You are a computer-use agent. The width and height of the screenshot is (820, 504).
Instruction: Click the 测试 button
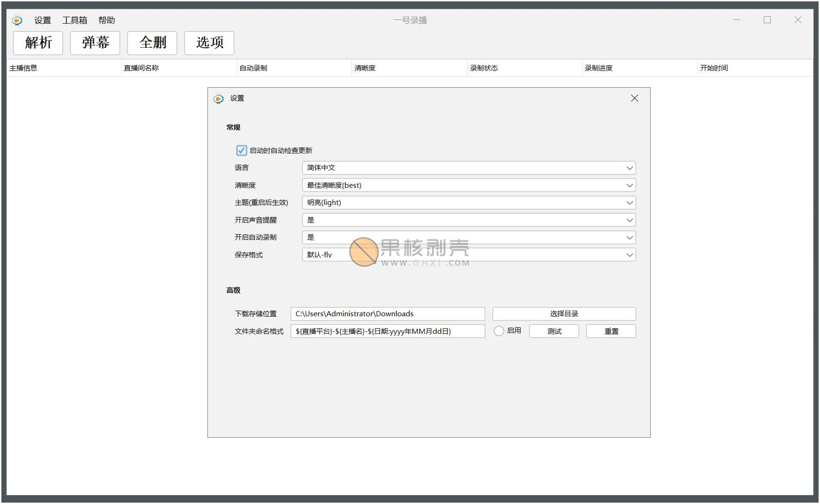pyautogui.click(x=554, y=332)
